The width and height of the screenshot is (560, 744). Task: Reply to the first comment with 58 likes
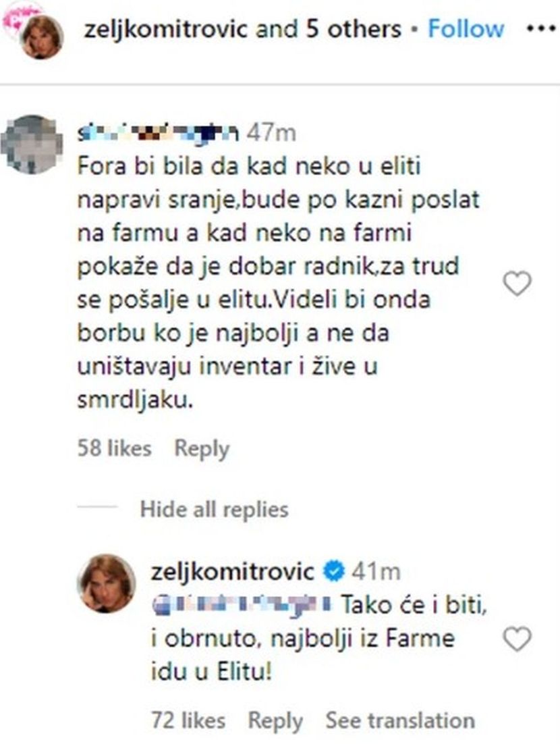[202, 448]
